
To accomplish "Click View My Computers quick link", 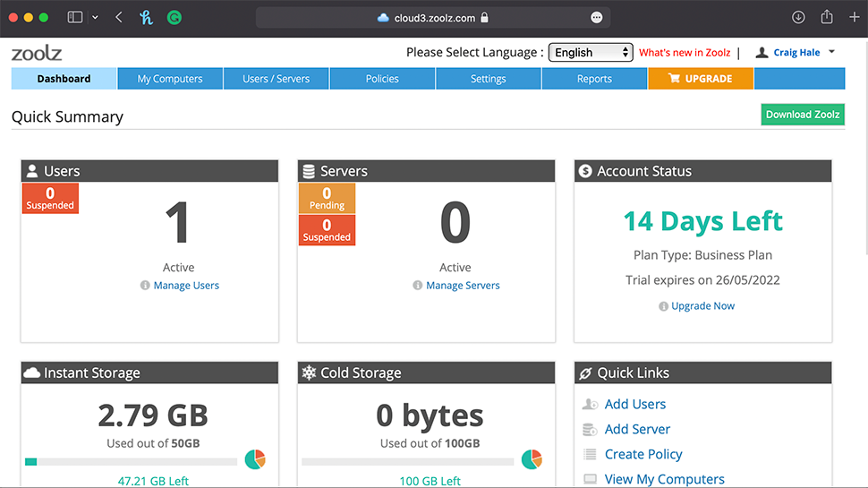I will [664, 479].
